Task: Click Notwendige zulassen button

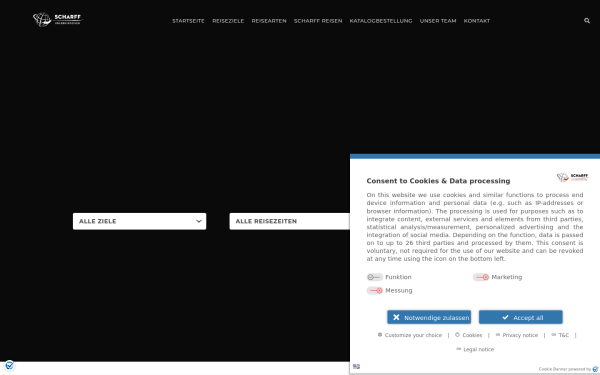Action: click(x=429, y=317)
